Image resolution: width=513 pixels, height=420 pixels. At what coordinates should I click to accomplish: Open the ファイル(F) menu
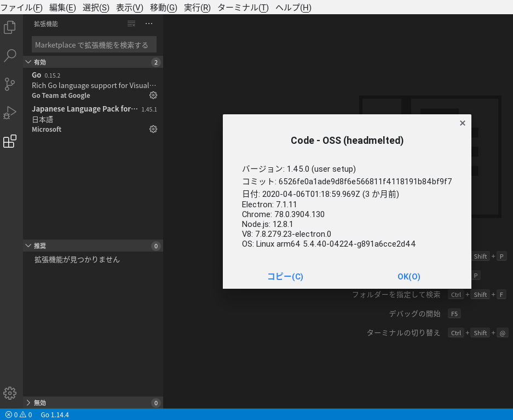pos(21,8)
